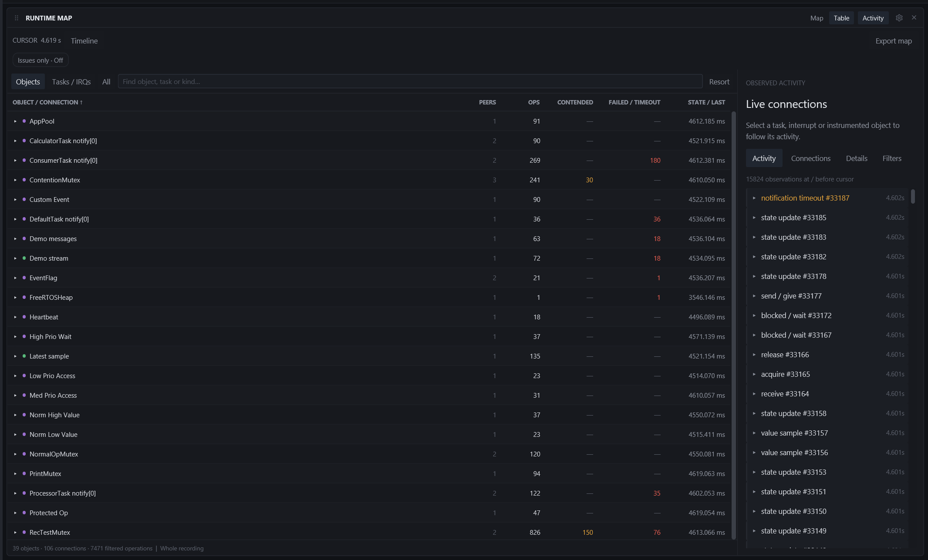Image resolution: width=928 pixels, height=560 pixels.
Task: Click the Resort button
Action: click(719, 82)
